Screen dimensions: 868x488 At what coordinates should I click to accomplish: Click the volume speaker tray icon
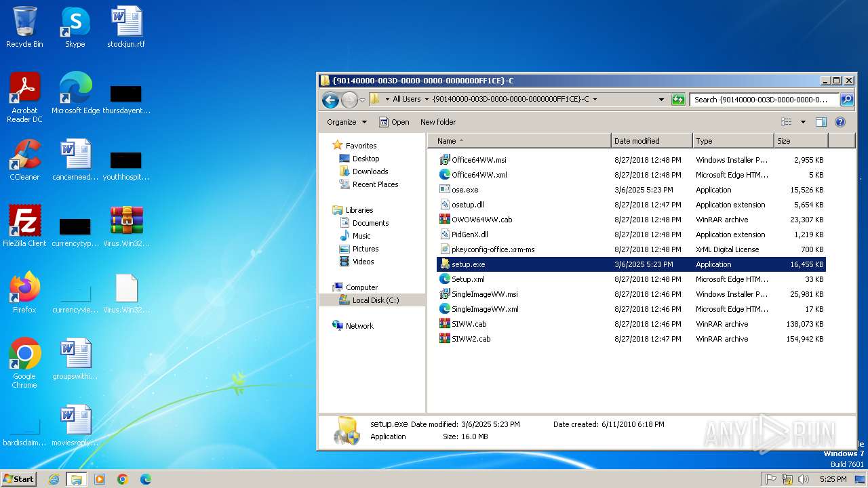[x=804, y=479]
